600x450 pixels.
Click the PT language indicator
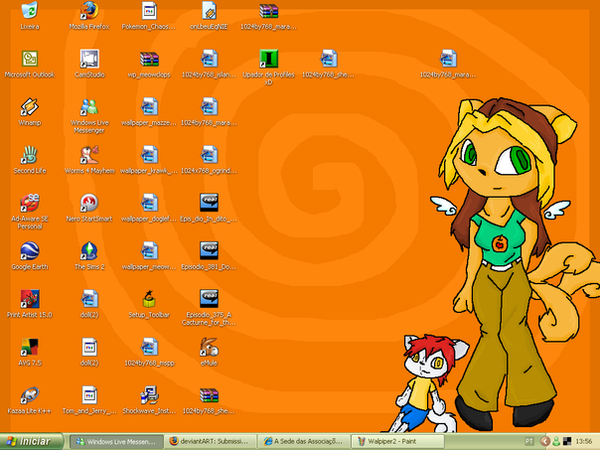(x=529, y=442)
